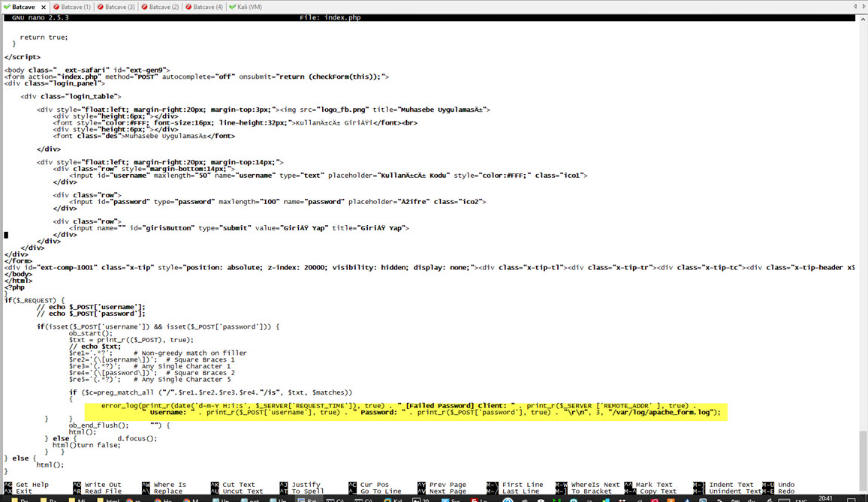This screenshot has height=502, width=868.
Task: Select the Batcave (2) tab
Action: [x=164, y=7]
